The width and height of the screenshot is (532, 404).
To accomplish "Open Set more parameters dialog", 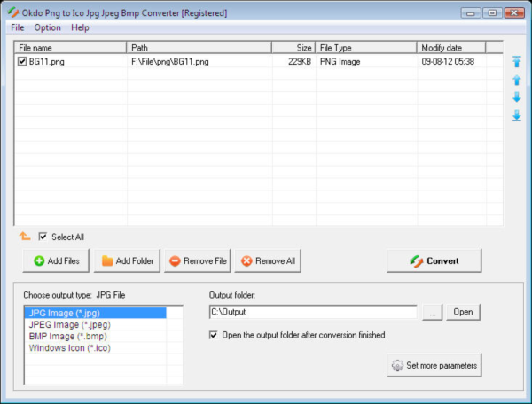I will 434,365.
